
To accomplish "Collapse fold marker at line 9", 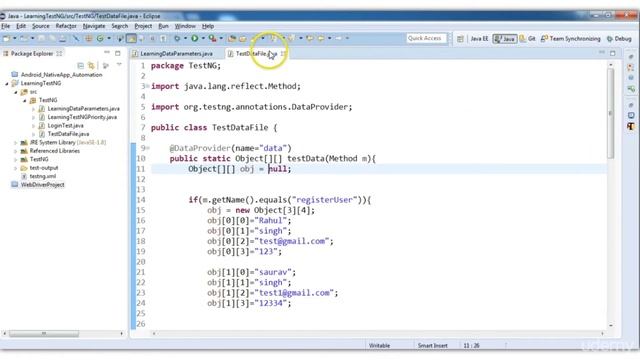I will click(147, 148).
